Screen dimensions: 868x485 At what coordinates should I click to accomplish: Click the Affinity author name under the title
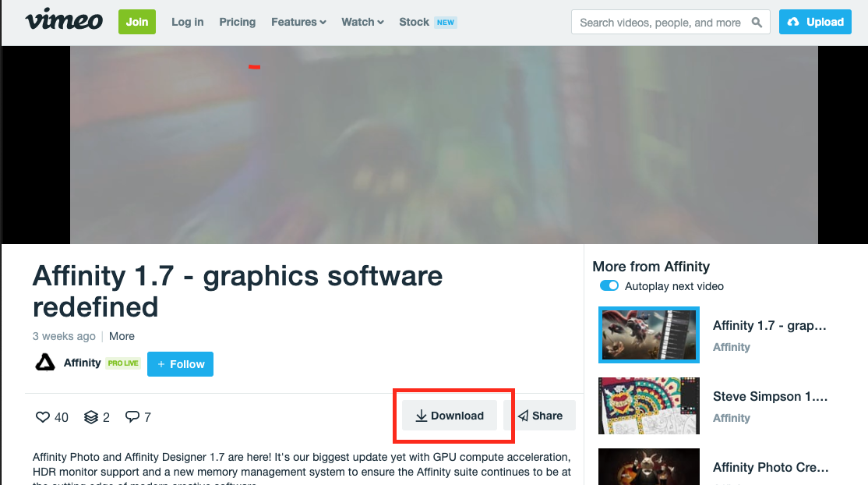tap(82, 363)
